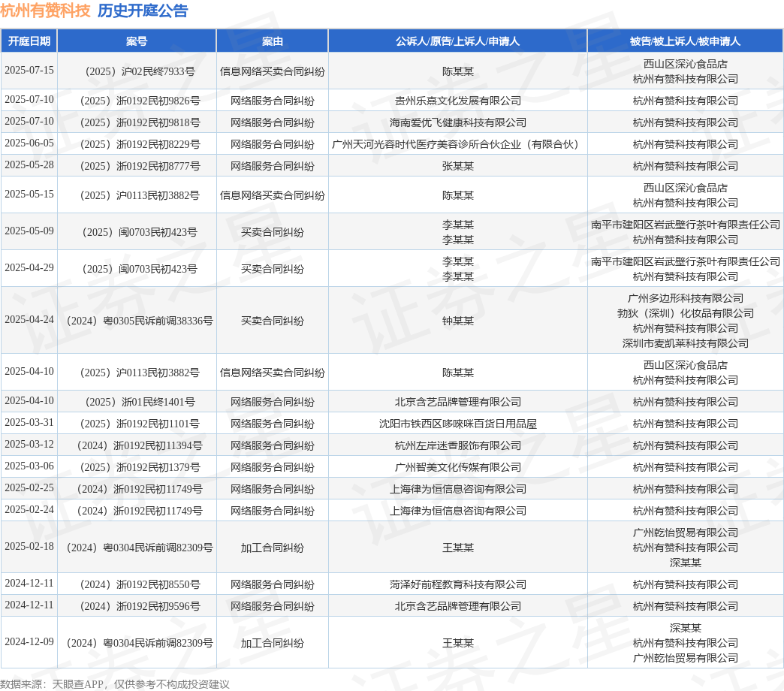Select case number (2025)沪02民终7933号
The height and width of the screenshot is (691, 784).
pyautogui.click(x=140, y=71)
